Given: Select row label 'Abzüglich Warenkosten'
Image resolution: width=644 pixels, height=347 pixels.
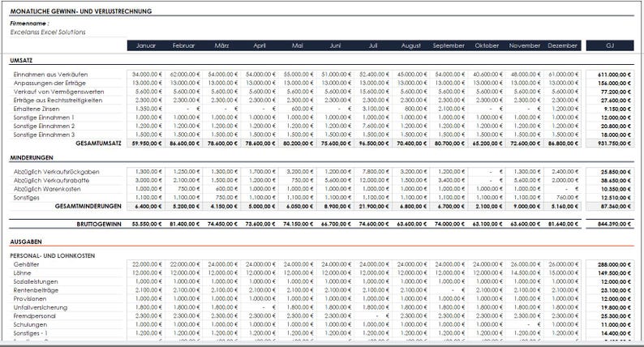Looking at the screenshot, I should (x=47, y=190).
